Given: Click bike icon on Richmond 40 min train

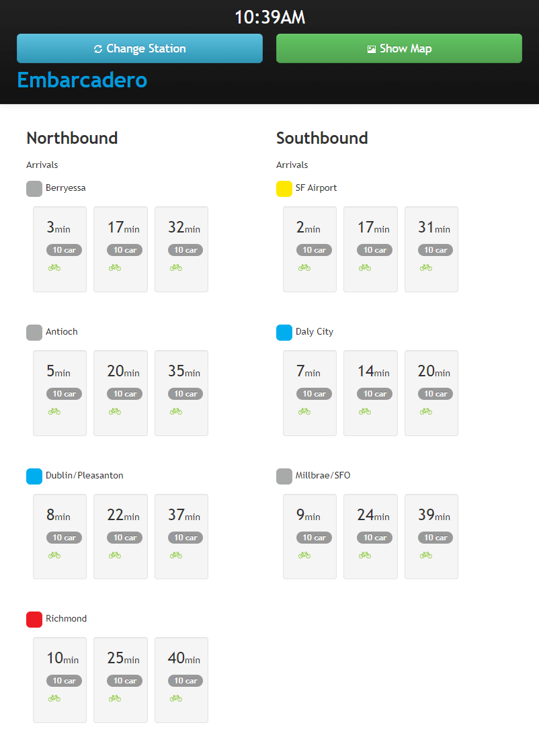Looking at the screenshot, I should [x=176, y=698].
